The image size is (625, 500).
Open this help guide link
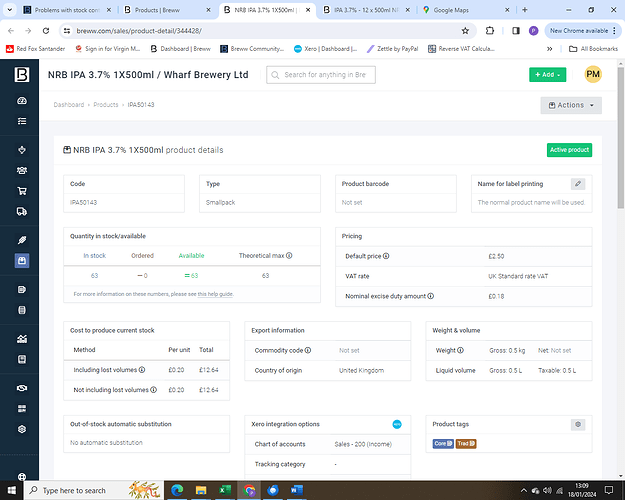tap(215, 294)
